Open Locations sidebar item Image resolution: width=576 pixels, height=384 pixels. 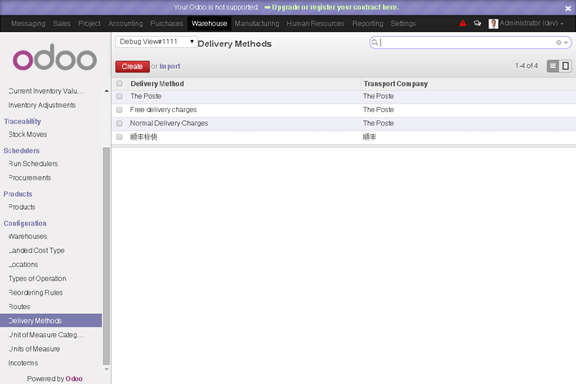click(x=23, y=265)
